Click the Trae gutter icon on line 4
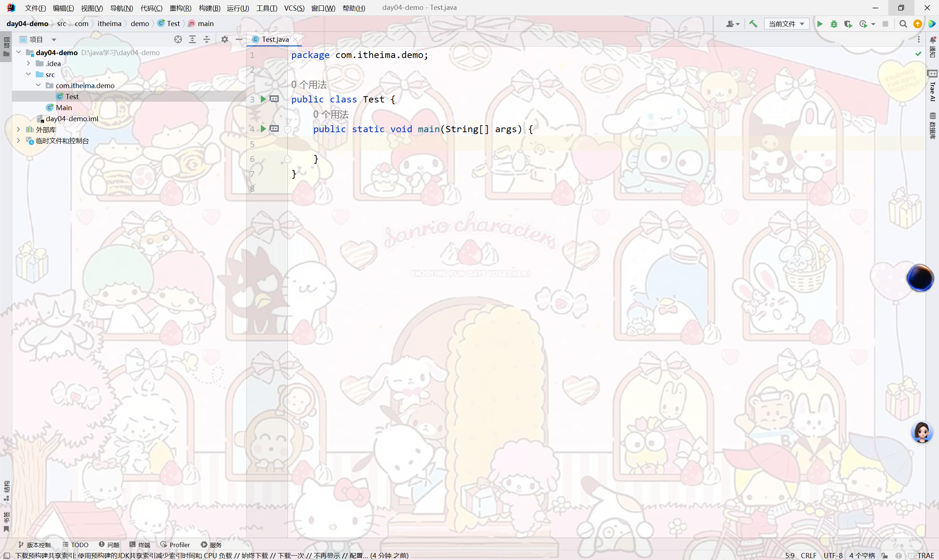The height and width of the screenshot is (560, 939). (274, 129)
